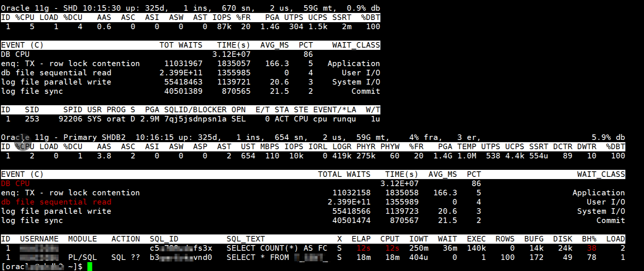The width and height of the screenshot is (644, 271).
Task: Select SPID value 92206
Action: coord(71,119)
